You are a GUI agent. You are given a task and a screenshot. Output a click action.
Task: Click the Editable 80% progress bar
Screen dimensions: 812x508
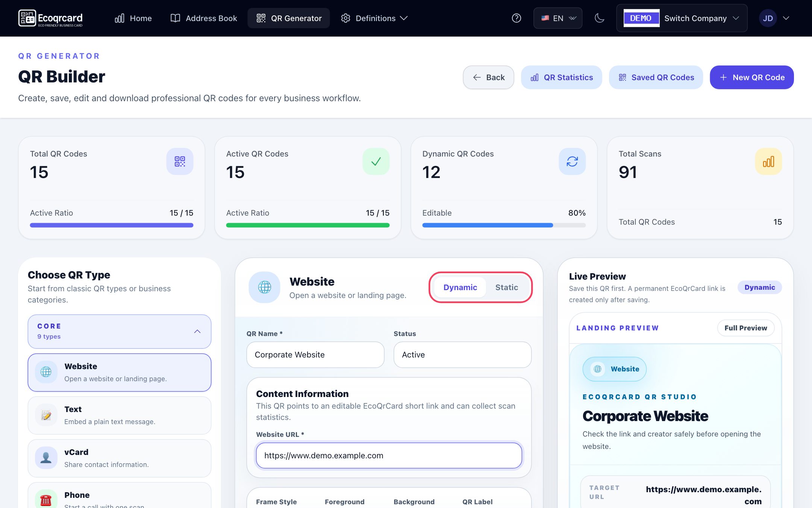coord(504,225)
